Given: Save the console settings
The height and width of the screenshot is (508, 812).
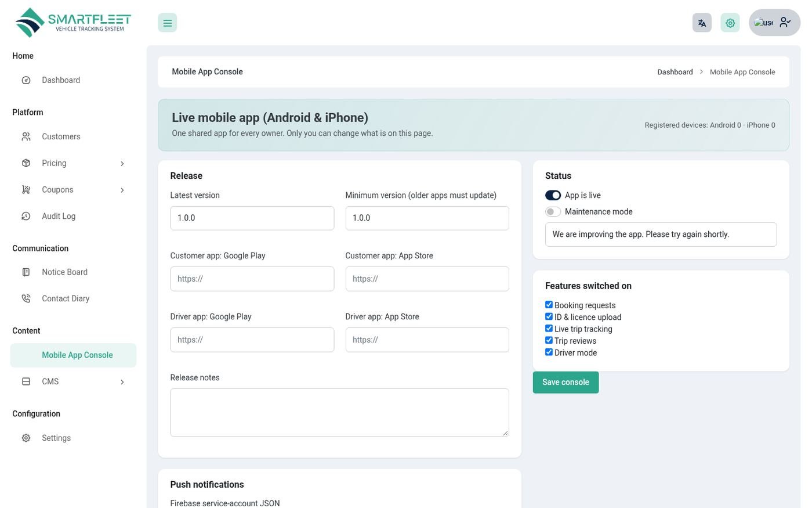Looking at the screenshot, I should [565, 382].
